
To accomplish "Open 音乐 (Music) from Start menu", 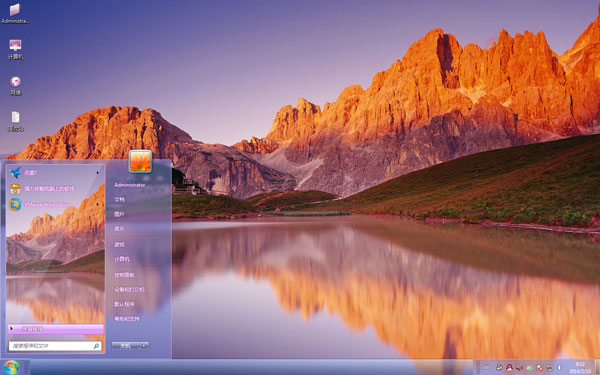I will (x=119, y=229).
